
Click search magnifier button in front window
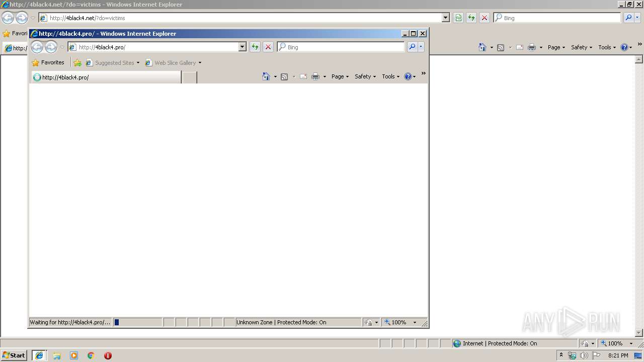click(x=412, y=47)
